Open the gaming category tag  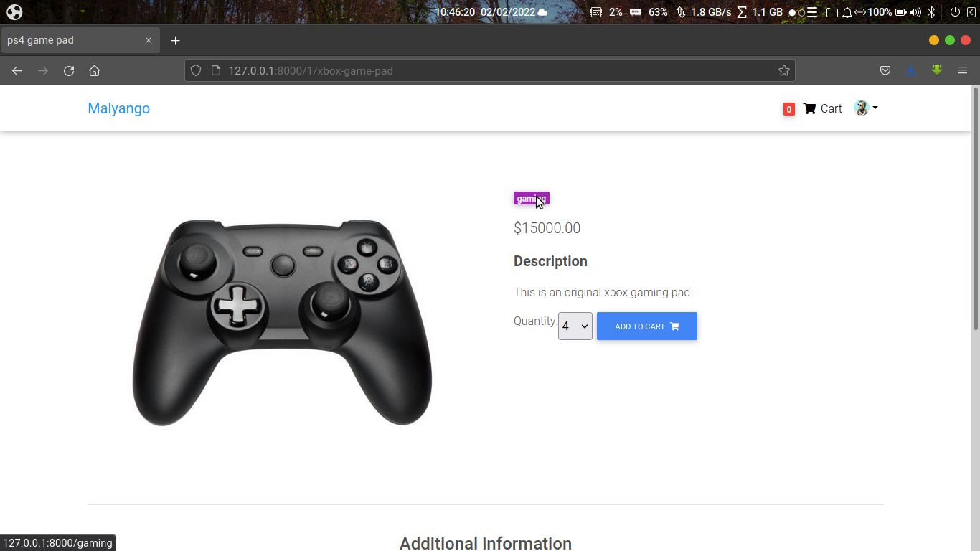[x=531, y=199]
